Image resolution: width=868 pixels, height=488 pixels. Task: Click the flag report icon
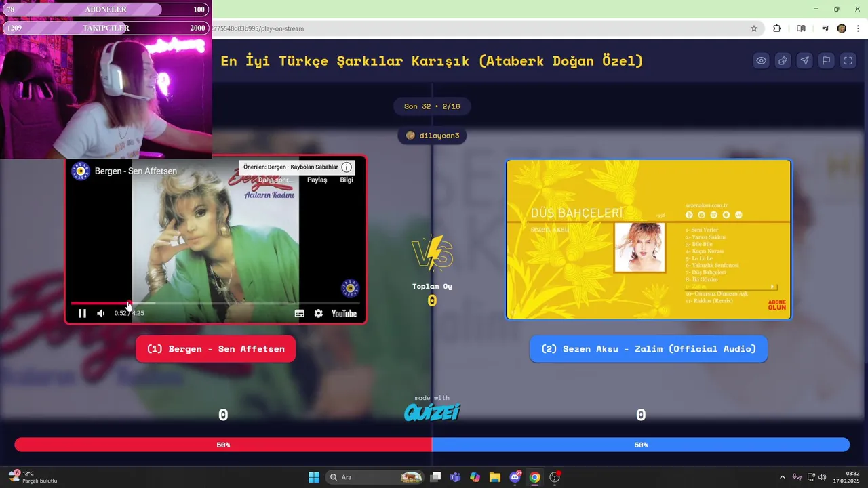pyautogui.click(x=827, y=61)
